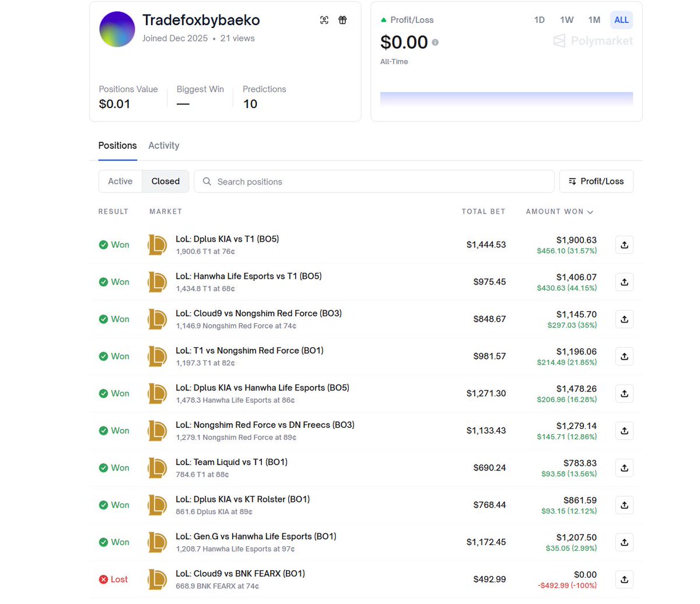Click the LoL logo for Cloud9 vs Nongshim
The height and width of the screenshot is (604, 700).
click(x=157, y=319)
